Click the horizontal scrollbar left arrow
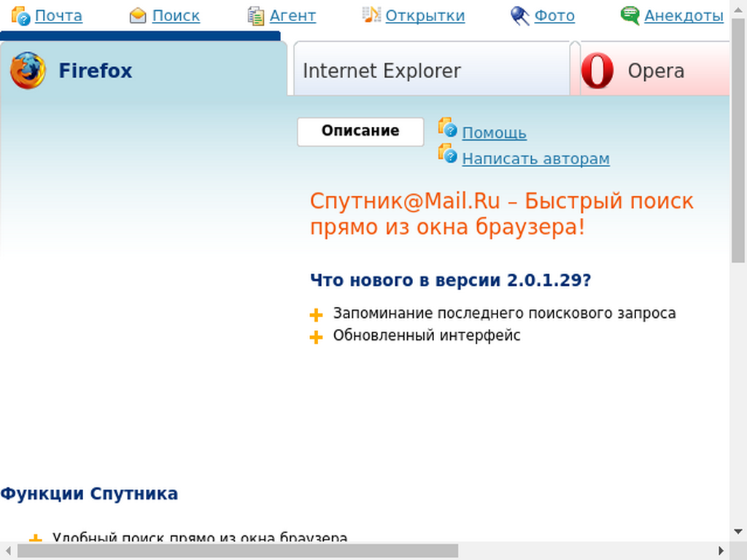 (8, 551)
